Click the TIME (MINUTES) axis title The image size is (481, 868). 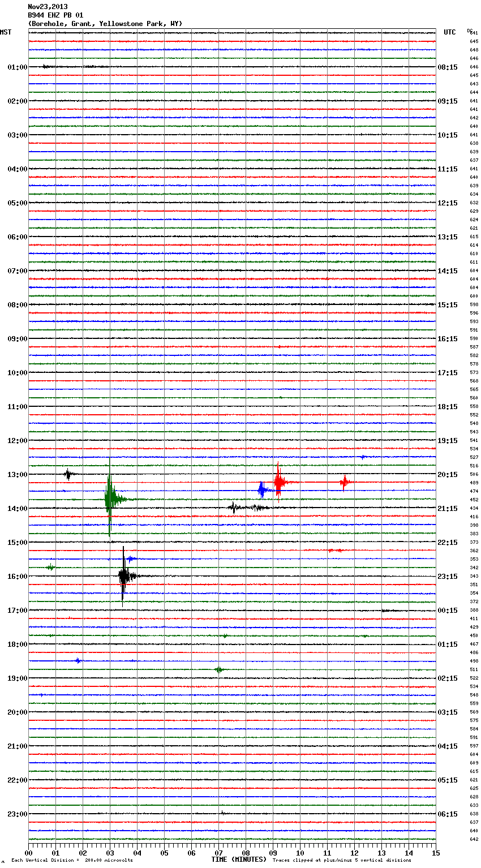click(x=239, y=860)
